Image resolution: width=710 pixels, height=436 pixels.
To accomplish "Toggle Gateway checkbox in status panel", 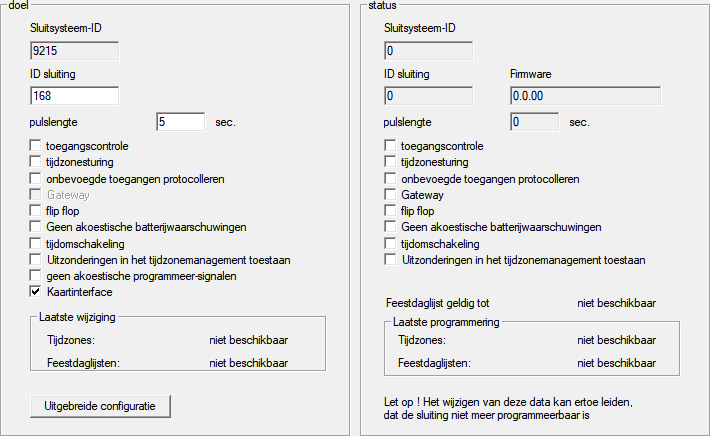I will point(391,195).
